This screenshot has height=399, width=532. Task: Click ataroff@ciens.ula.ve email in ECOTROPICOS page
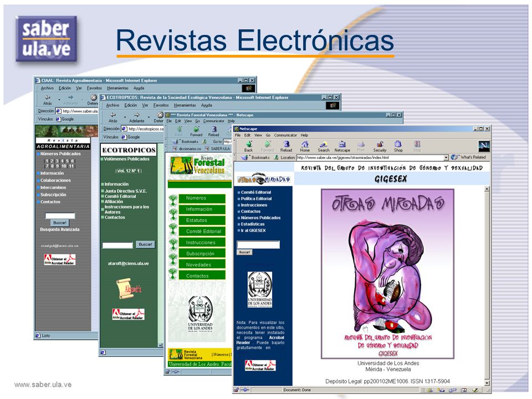tap(128, 264)
